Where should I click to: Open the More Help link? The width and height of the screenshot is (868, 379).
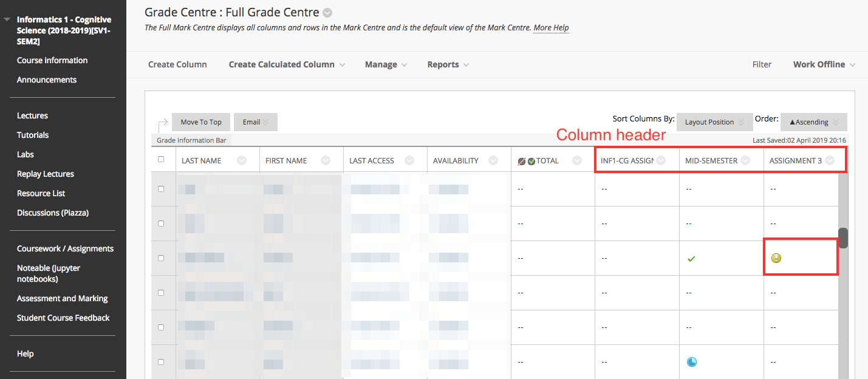coord(551,28)
